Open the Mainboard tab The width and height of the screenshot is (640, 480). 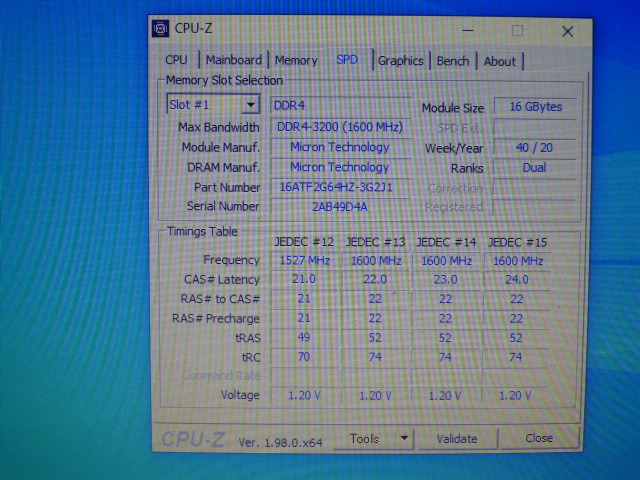[233, 60]
